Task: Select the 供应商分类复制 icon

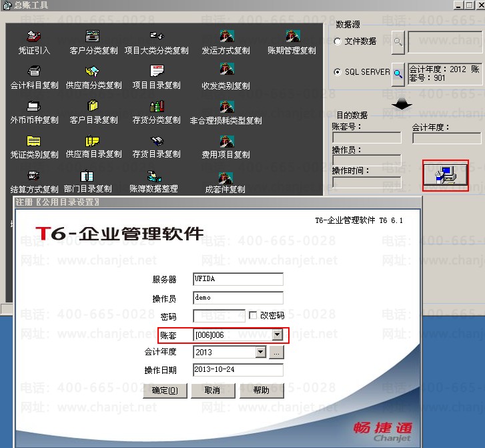Action: (x=92, y=71)
